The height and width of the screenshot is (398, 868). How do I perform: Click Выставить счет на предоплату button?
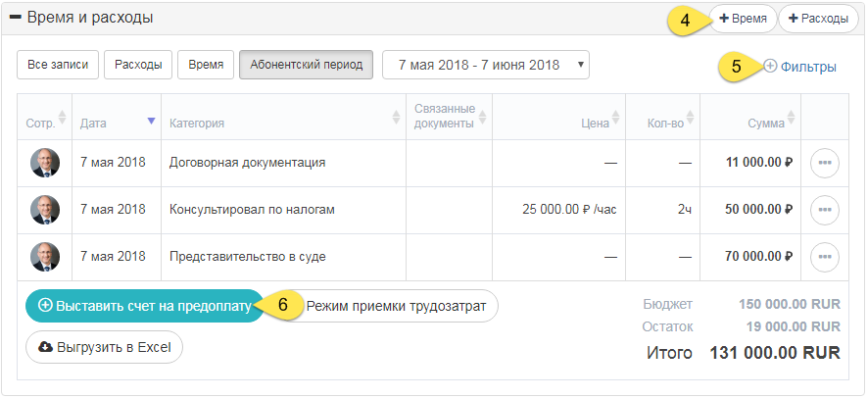pyautogui.click(x=143, y=305)
